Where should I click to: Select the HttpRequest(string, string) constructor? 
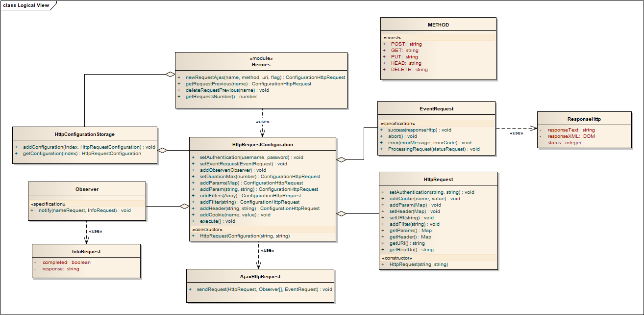[419, 264]
